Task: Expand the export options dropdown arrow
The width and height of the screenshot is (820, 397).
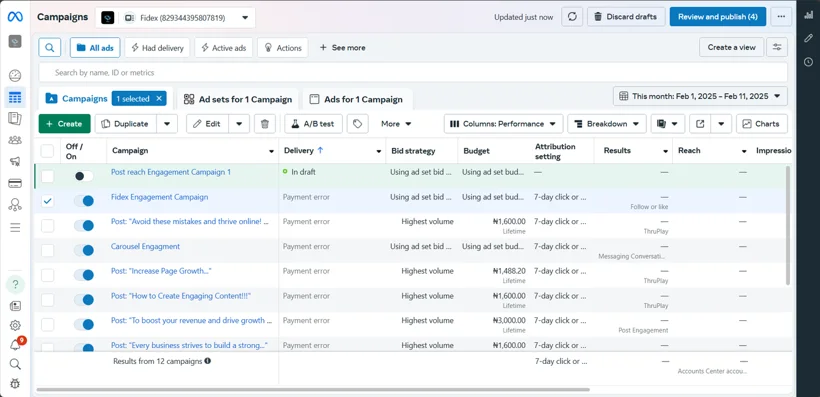Action: click(x=721, y=124)
